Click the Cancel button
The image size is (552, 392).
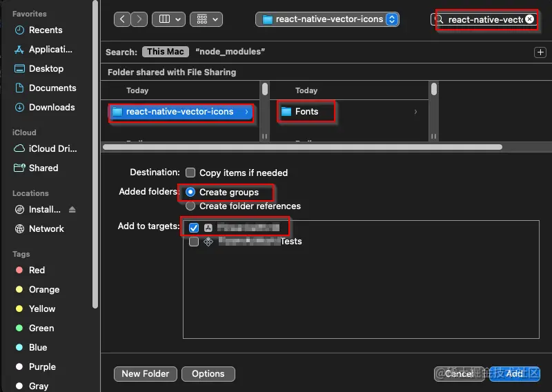(x=459, y=373)
